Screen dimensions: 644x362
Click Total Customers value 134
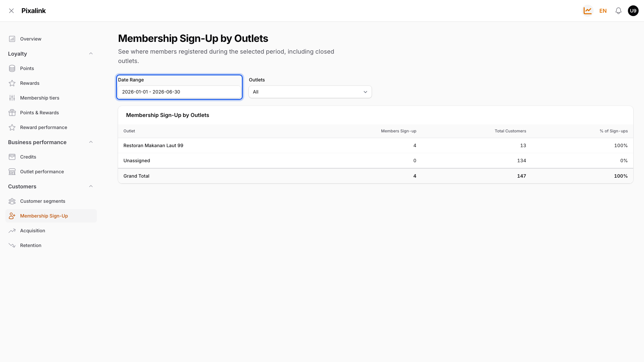tap(521, 161)
